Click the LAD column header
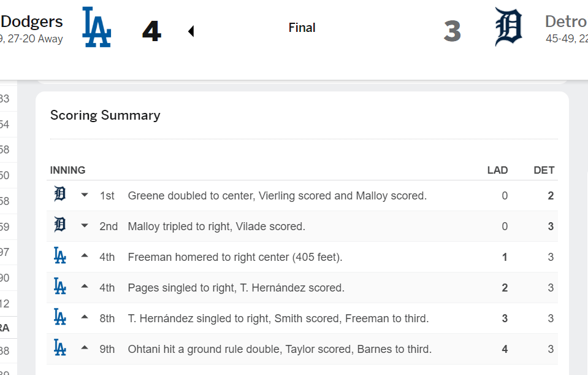Screen dimensions: 588x375 497,170
